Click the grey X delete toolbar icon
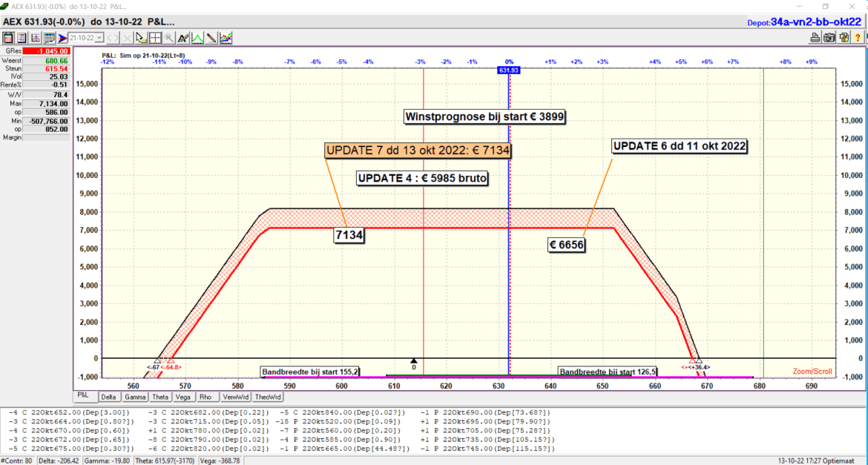 (128, 39)
